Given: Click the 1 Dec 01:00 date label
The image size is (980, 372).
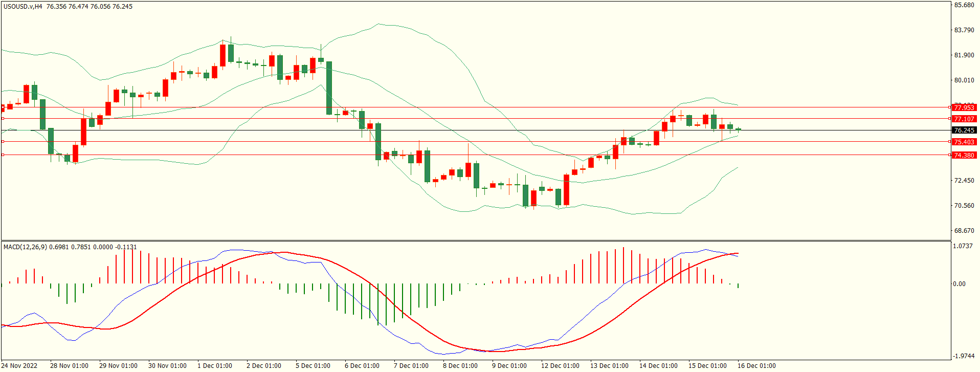Looking at the screenshot, I should tap(215, 366).
